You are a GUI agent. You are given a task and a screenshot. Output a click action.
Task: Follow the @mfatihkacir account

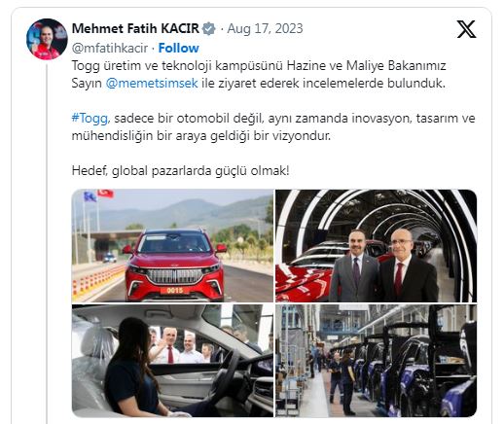coord(178,48)
